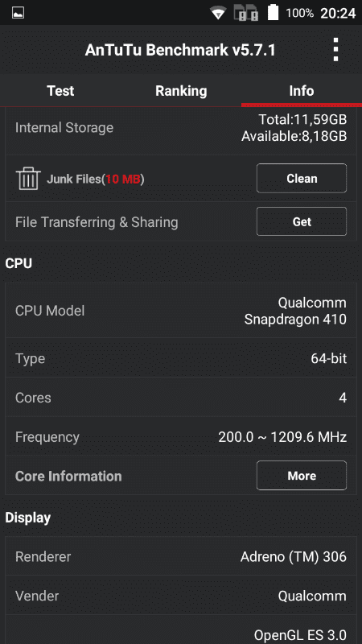This screenshot has height=644, width=362.
Task: Switch to the Ranking tab
Action: [181, 91]
